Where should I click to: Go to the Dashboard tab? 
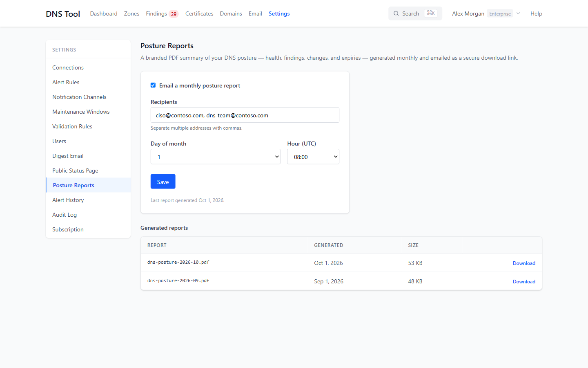point(104,13)
